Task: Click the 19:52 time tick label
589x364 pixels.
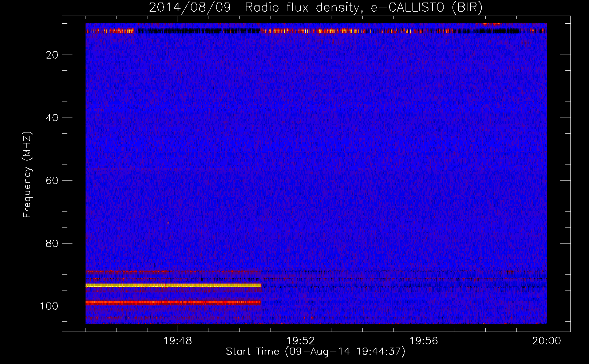Action: point(301,341)
